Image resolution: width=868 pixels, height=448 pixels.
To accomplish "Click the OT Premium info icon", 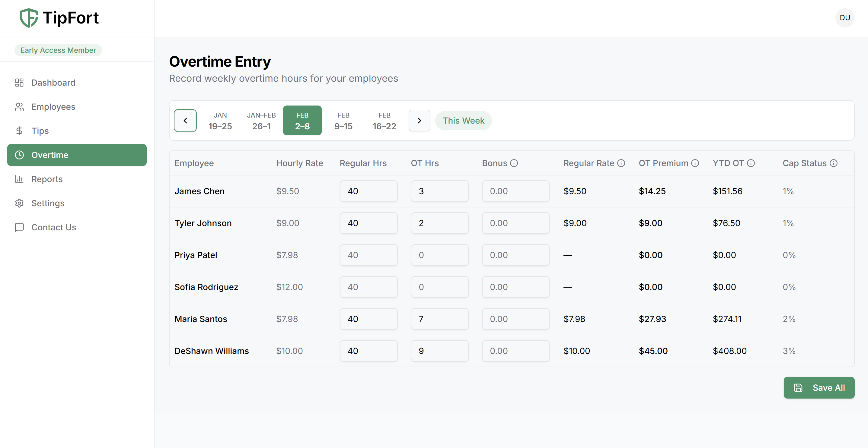I will pos(695,163).
